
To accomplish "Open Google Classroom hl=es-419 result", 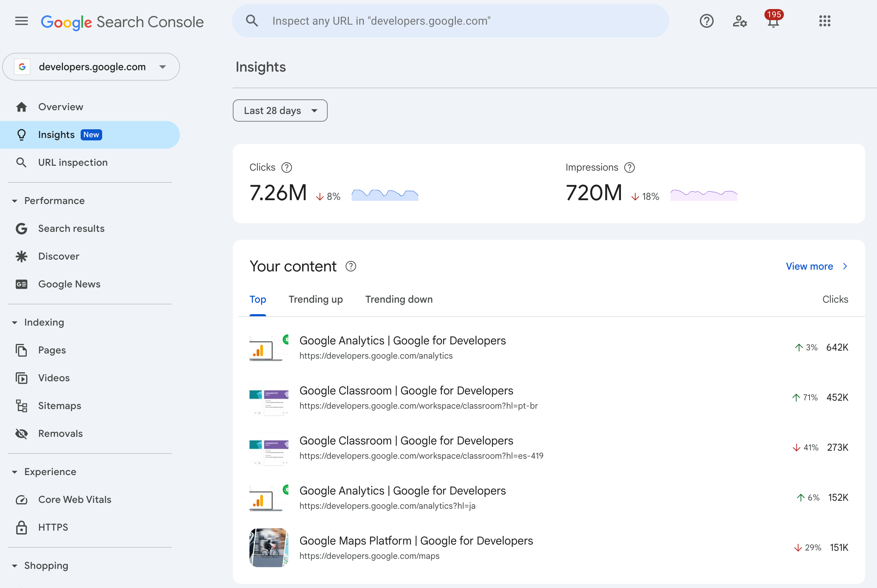I will pyautogui.click(x=549, y=447).
